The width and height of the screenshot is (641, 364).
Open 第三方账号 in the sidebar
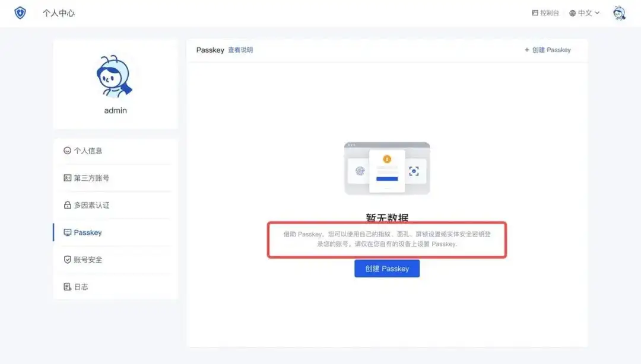115,178
